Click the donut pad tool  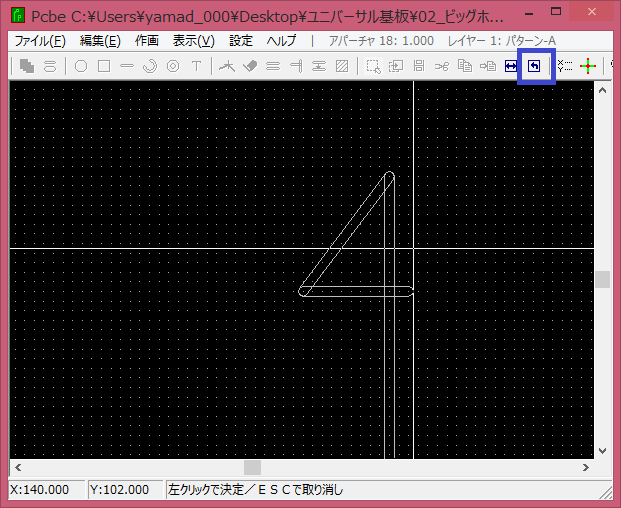(173, 66)
